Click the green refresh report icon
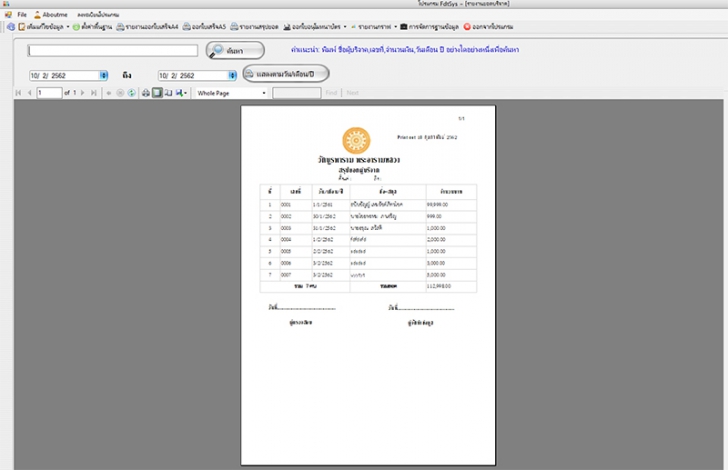728x470 pixels. coord(132,93)
